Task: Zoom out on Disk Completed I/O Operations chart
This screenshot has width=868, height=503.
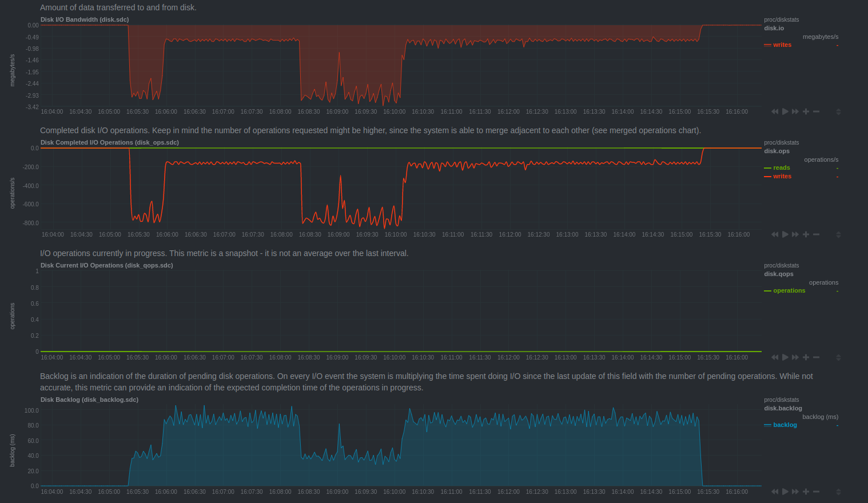Action: [816, 234]
